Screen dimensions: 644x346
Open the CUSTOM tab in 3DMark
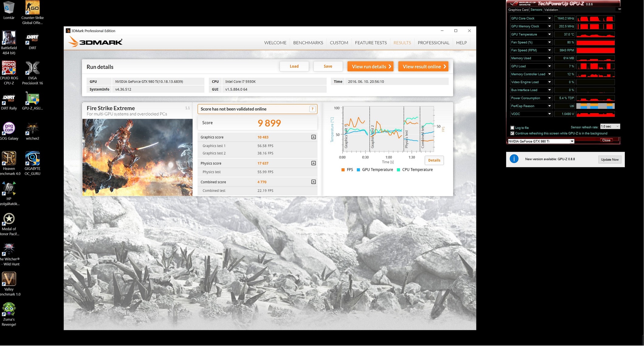[339, 43]
